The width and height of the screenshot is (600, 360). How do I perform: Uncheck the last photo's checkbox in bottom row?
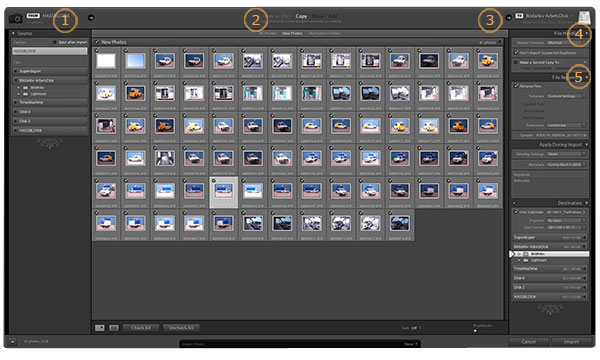[x=390, y=213]
